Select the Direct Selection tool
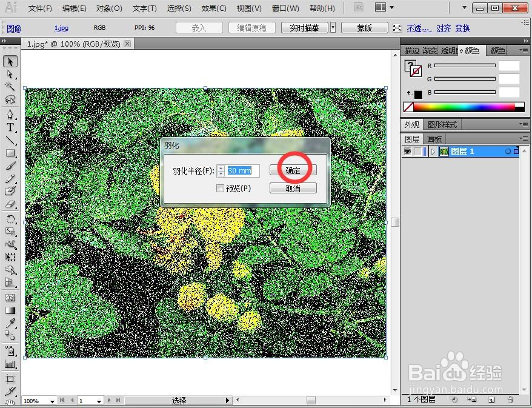Image resolution: width=532 pixels, height=408 pixels. click(10, 74)
